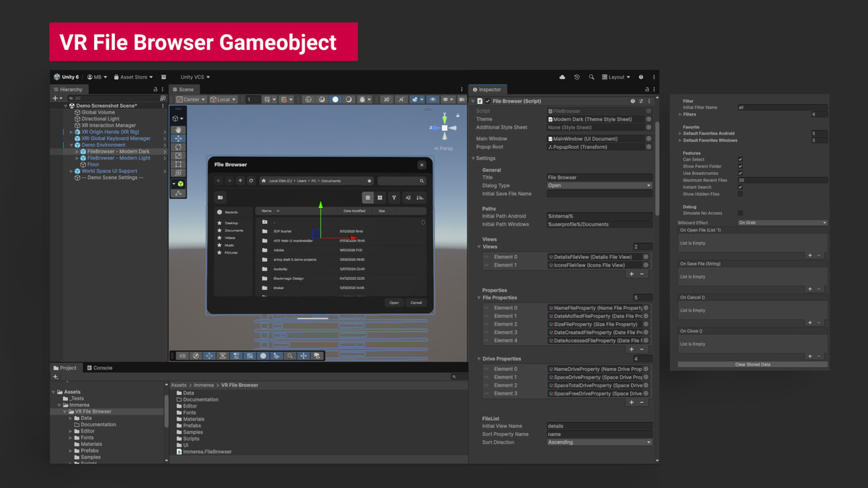The width and height of the screenshot is (868, 488).
Task: Expand XR Origin Hands (XR Rig) item
Action: pos(72,132)
